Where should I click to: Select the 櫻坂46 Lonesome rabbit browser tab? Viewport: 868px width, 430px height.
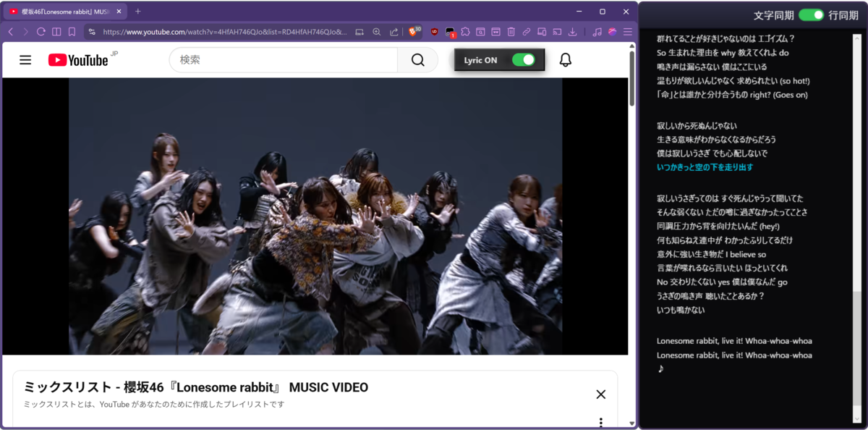tap(64, 12)
